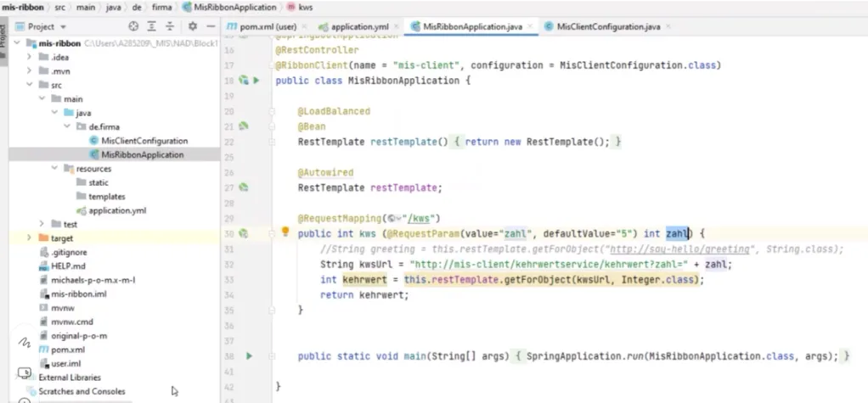Fold the main method at line 38
This screenshot has height=403, width=868.
[272, 356]
